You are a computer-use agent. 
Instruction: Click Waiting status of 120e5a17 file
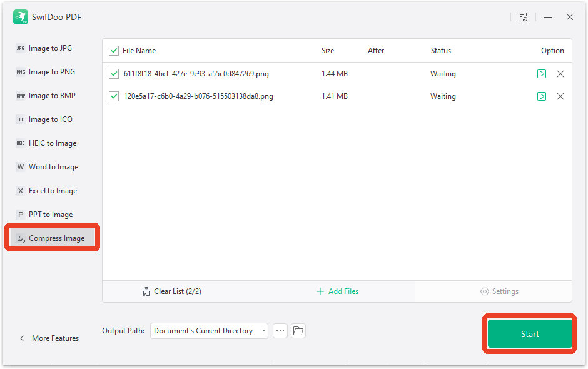(443, 96)
